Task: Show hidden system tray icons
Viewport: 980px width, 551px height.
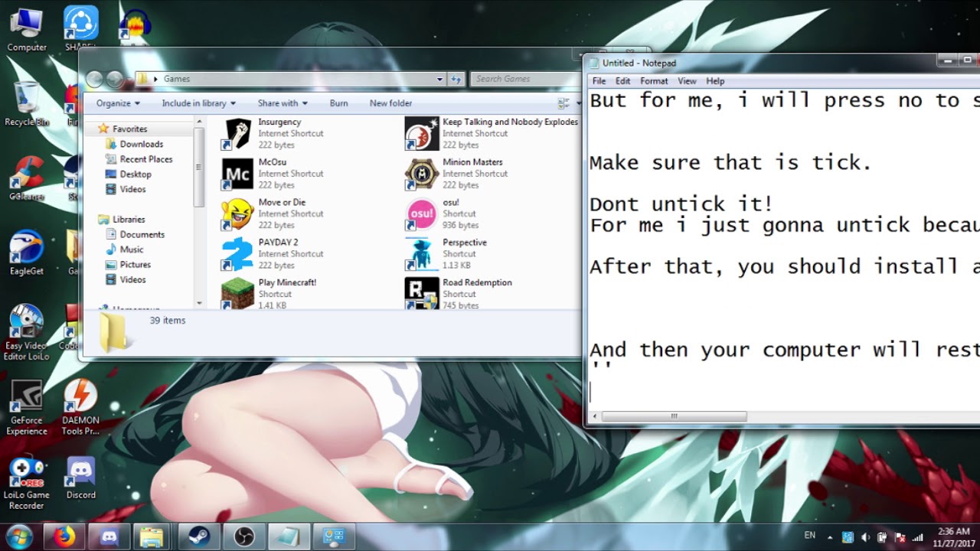Action: 830,537
